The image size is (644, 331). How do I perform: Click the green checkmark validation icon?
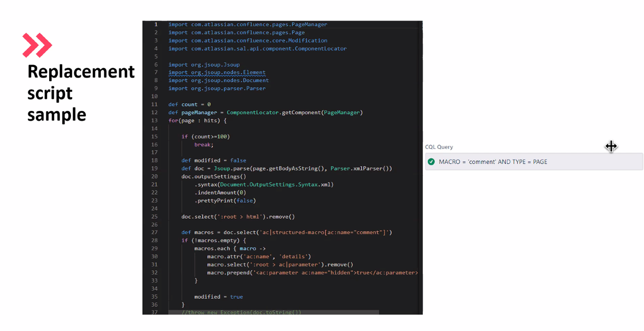[431, 162]
